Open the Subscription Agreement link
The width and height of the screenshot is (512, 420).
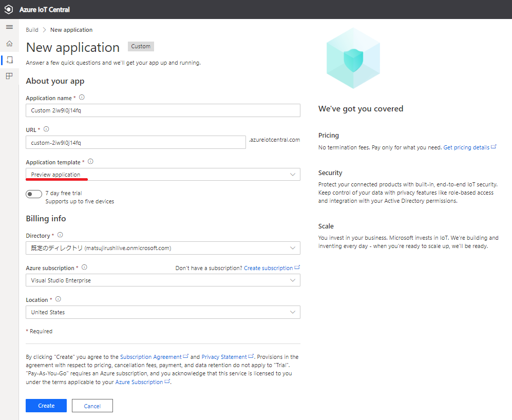(x=154, y=357)
